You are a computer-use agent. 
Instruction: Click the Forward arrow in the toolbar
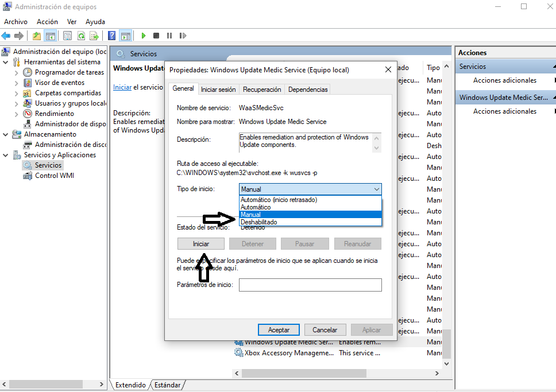(x=19, y=36)
